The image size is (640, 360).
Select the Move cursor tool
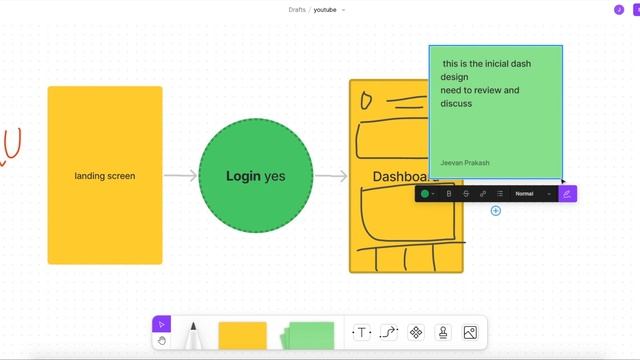tap(162, 324)
